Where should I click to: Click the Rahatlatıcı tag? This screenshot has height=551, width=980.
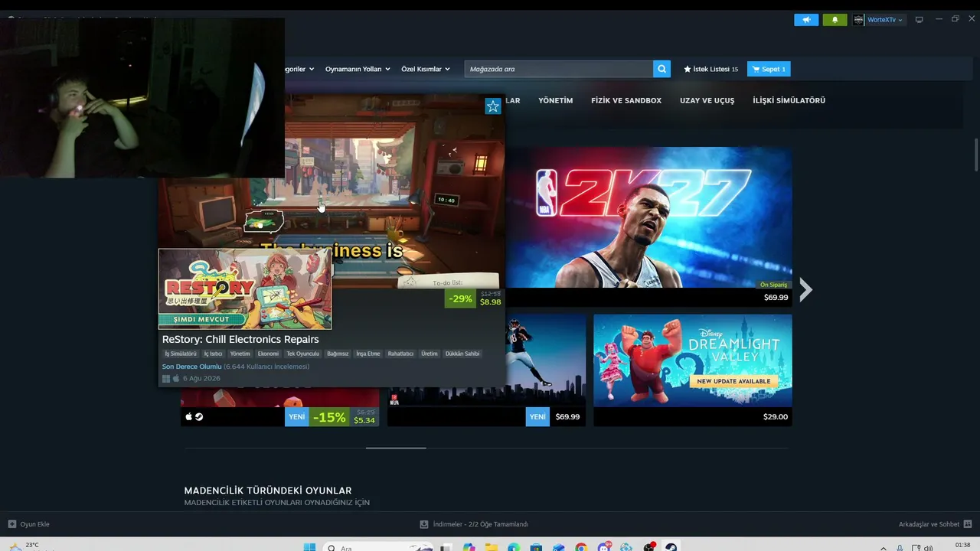(x=400, y=354)
